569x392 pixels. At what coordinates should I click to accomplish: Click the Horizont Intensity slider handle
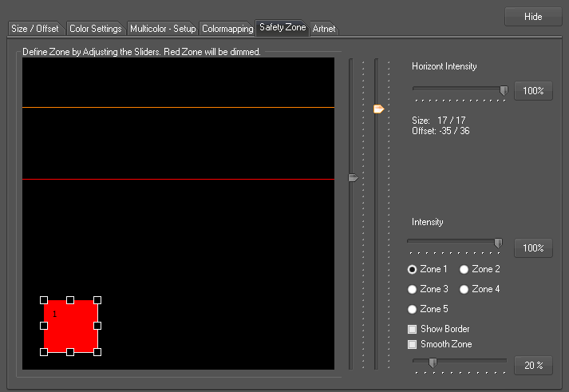click(x=504, y=91)
